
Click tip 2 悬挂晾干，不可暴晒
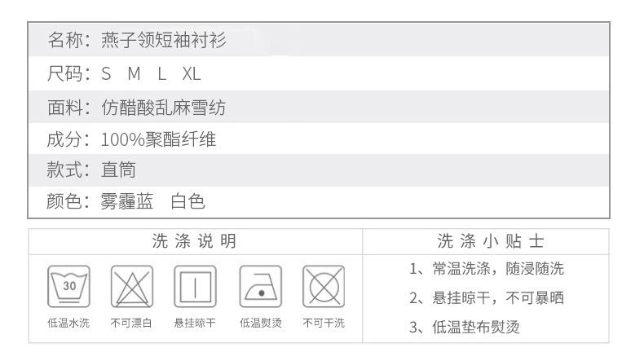(x=487, y=298)
